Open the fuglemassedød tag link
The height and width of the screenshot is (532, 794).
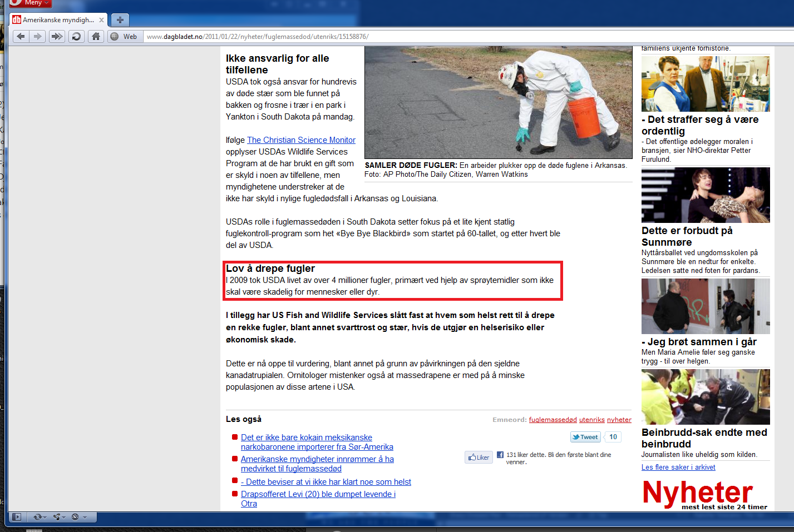[553, 420]
